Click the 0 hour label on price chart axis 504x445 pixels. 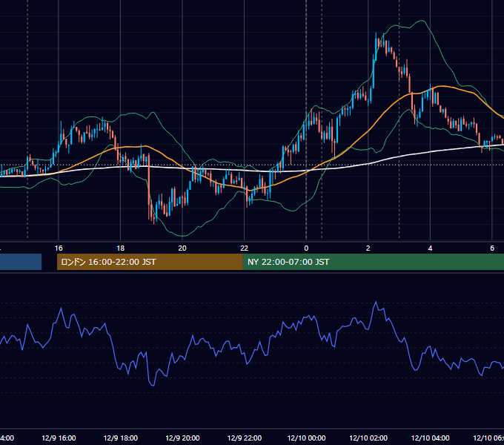306,248
